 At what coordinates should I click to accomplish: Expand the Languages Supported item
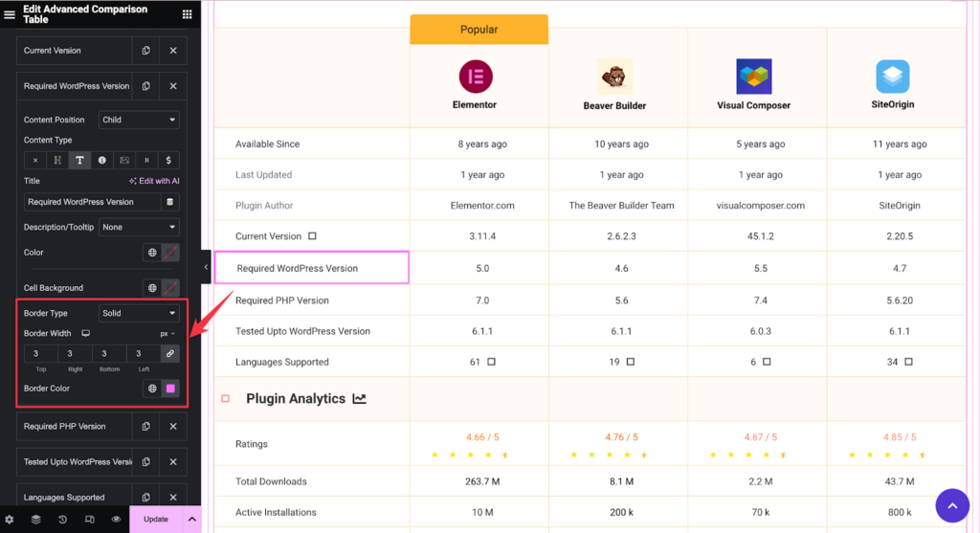coord(75,498)
